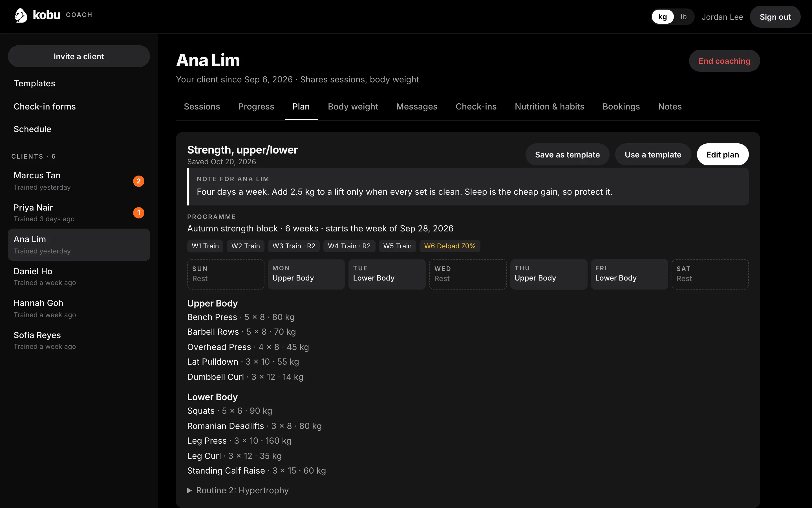Click the Edit plan button

[x=722, y=155]
